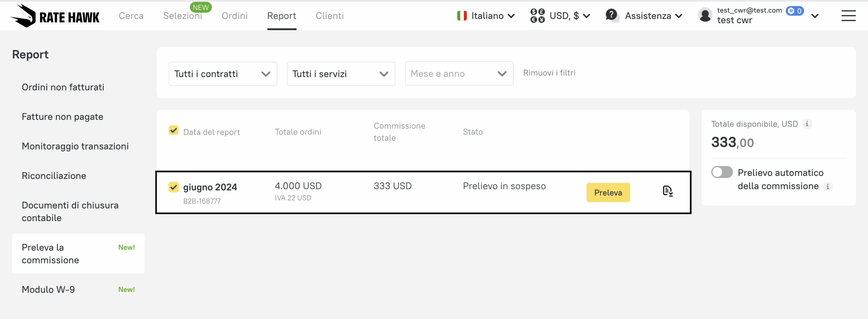Open the hamburger menu icon
Screen dimensions: 868x319
(x=848, y=16)
